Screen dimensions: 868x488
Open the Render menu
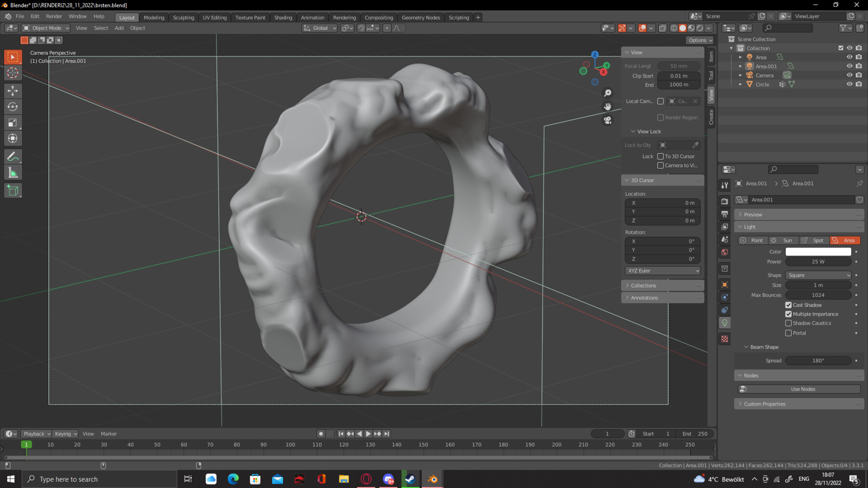(x=54, y=16)
